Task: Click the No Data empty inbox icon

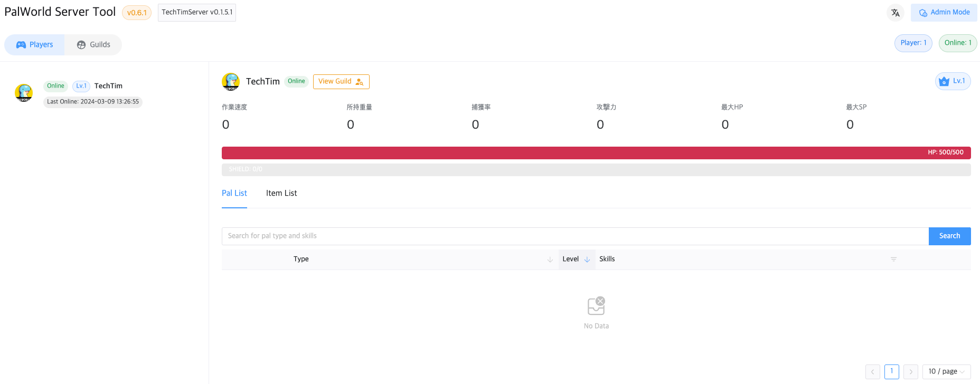Action: [596, 306]
